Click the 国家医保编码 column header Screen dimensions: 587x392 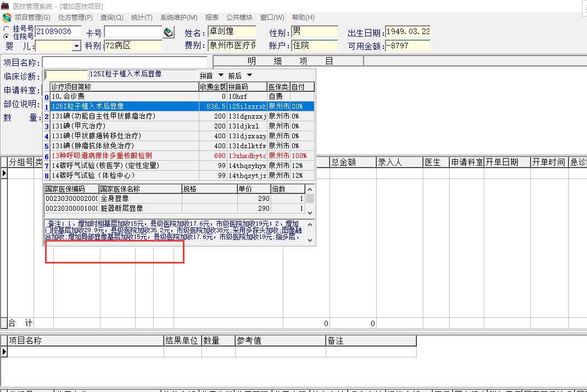tap(71, 189)
